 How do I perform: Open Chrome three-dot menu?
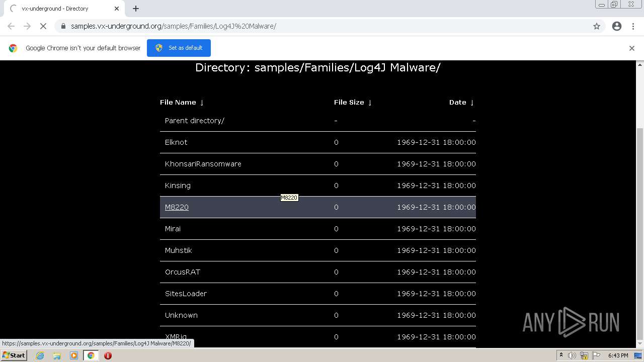(633, 26)
